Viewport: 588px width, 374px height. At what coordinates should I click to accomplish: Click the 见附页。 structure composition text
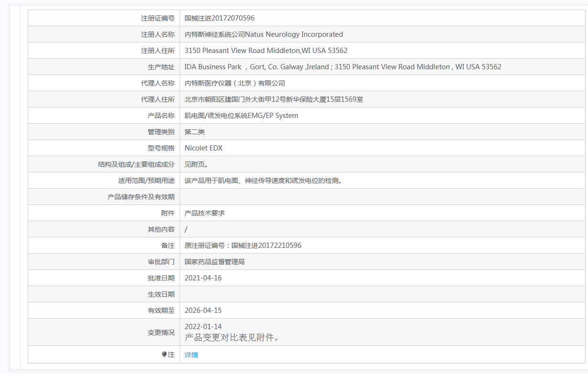[x=196, y=164]
